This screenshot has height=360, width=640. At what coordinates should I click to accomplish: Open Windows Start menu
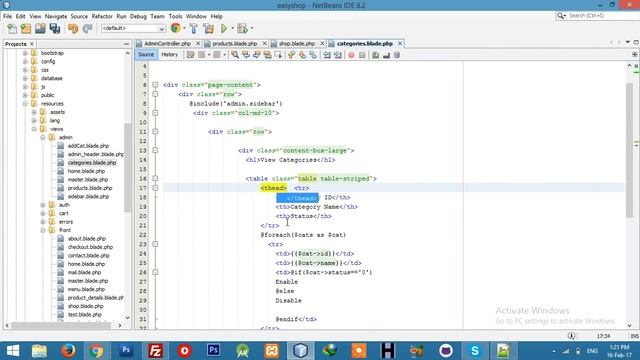coord(13,351)
